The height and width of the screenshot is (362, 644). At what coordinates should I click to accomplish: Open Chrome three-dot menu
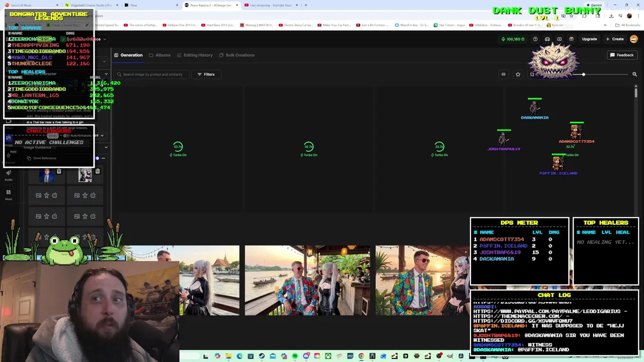(x=638, y=16)
